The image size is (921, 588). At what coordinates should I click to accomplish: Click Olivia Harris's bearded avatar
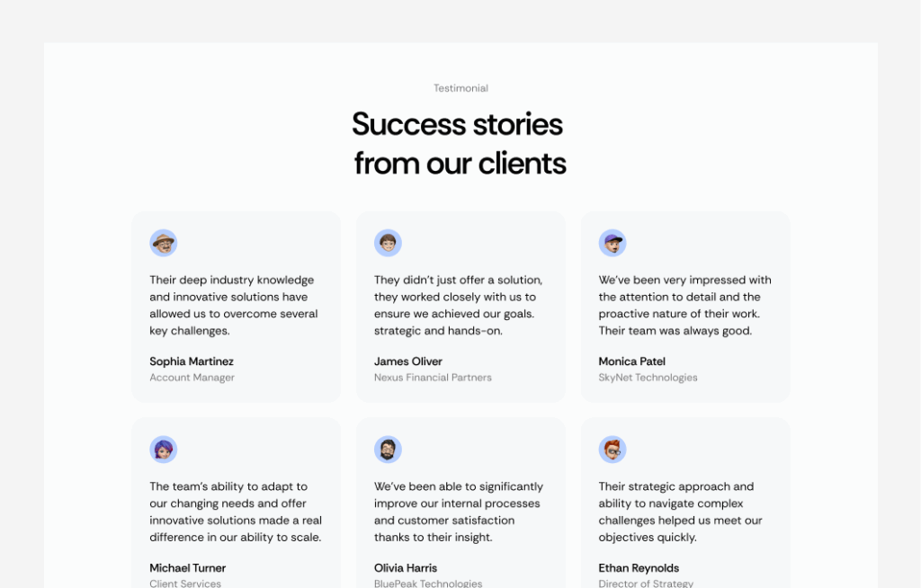(388, 450)
